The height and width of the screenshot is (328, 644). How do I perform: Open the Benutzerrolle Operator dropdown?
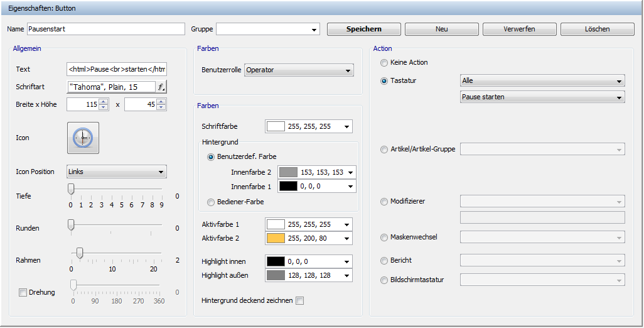point(299,70)
